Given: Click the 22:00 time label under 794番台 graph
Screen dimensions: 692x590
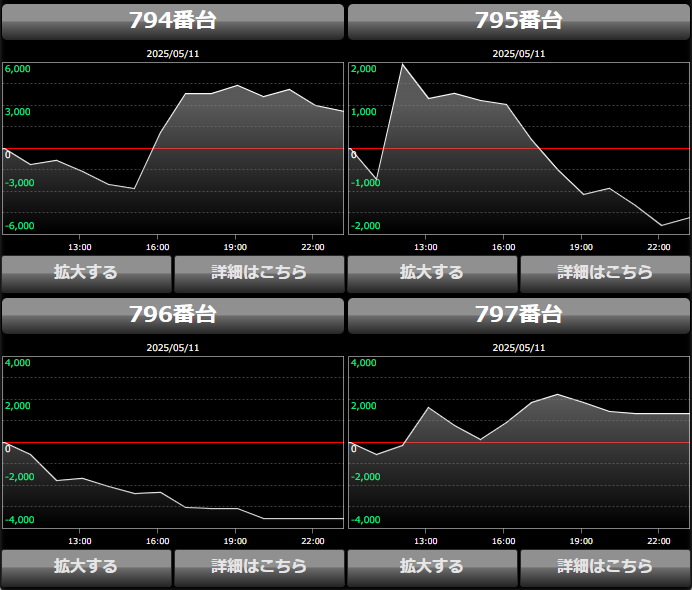Looking at the screenshot, I should [313, 247].
